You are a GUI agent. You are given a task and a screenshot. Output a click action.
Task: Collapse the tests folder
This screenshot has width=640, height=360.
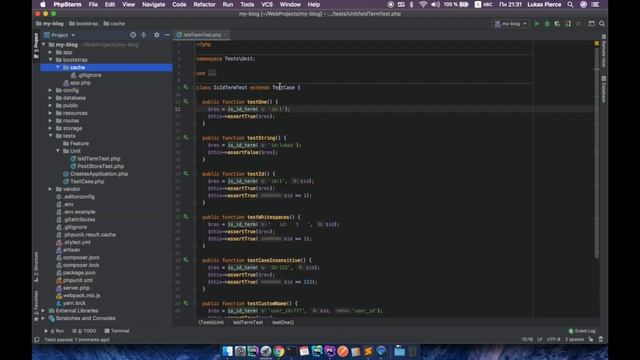tap(51, 136)
